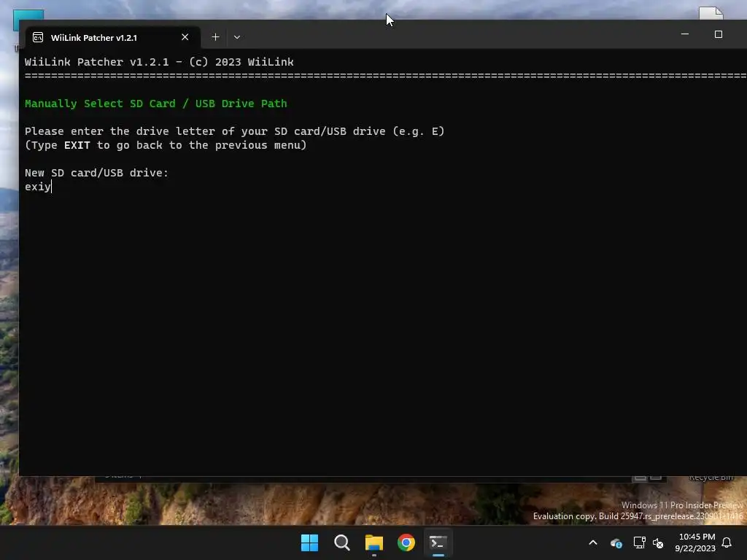Click the OneDrive cloud tray icon

(616, 542)
